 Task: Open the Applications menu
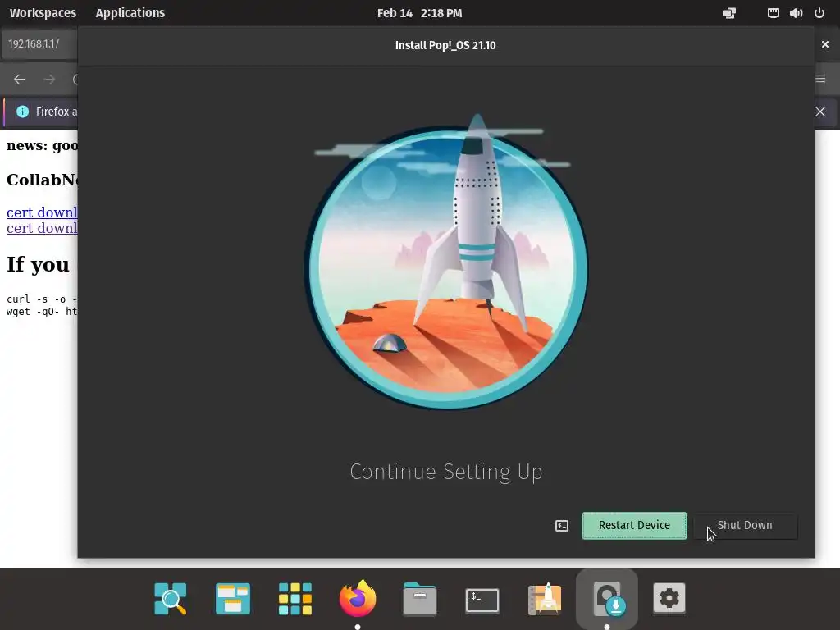[x=130, y=13]
